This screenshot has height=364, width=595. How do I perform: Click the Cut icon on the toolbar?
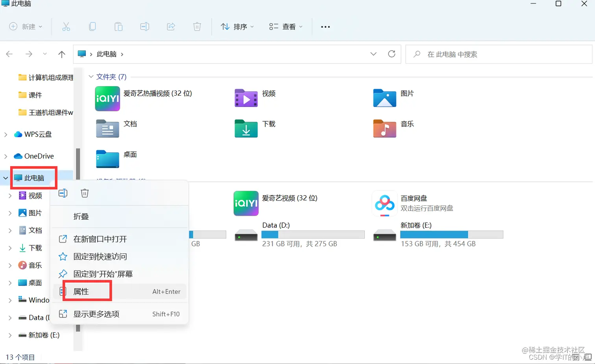click(66, 26)
